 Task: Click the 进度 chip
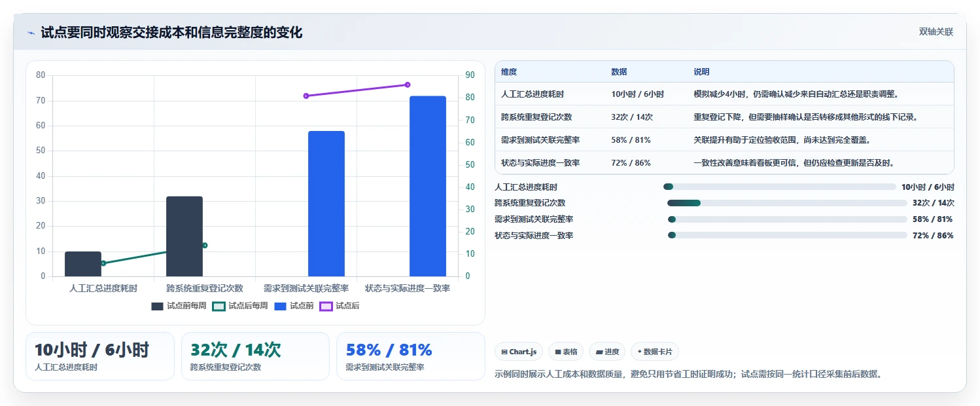click(x=607, y=352)
